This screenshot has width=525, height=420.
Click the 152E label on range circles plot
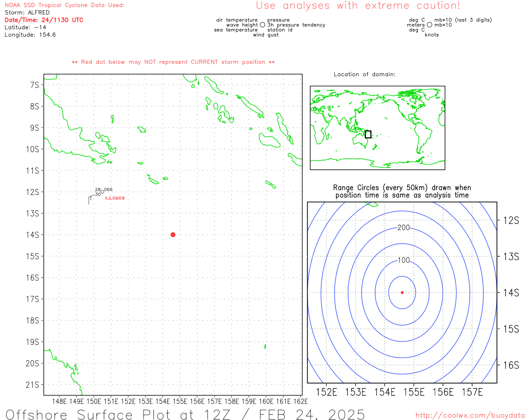point(326,392)
